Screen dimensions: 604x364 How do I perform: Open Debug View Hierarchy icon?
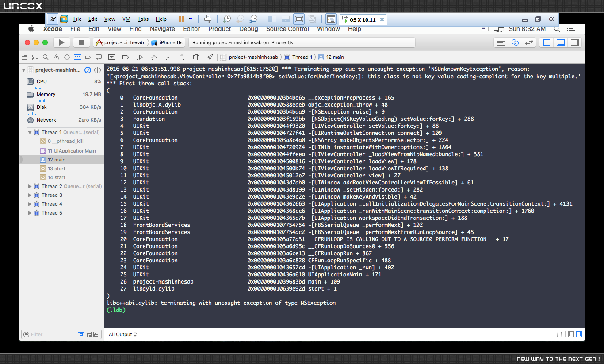click(196, 57)
